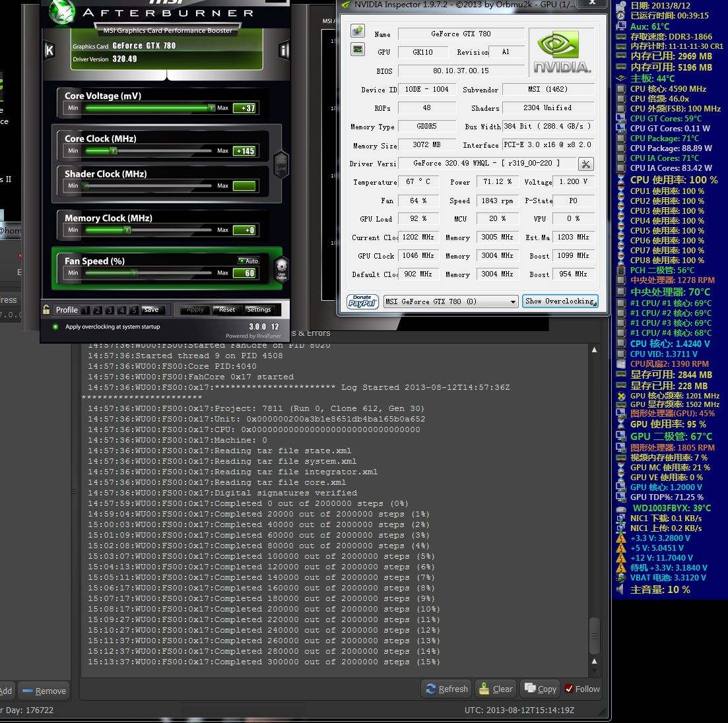This screenshot has height=723, width=728.
Task: Toggle the Follow checkbox
Action: pos(569,689)
